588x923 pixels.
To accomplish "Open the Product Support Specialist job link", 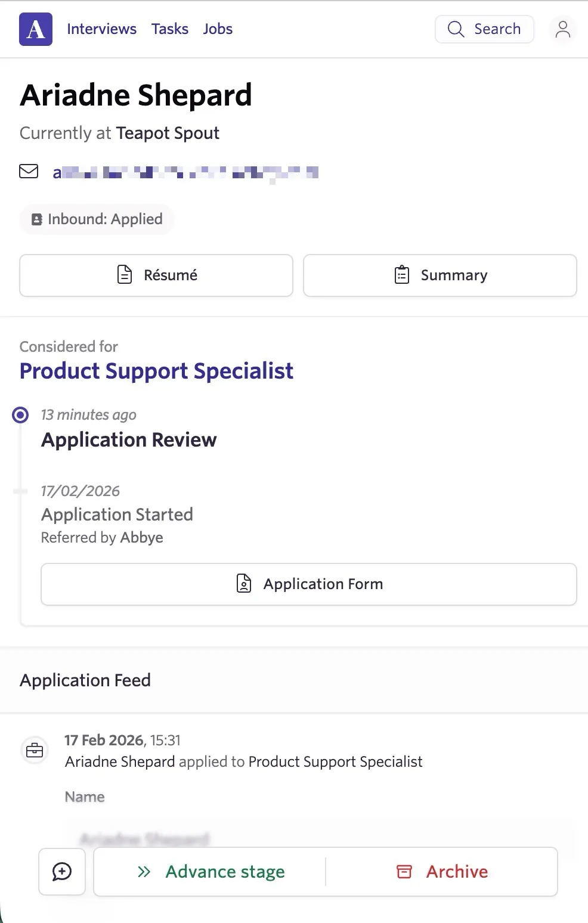I will 156,371.
